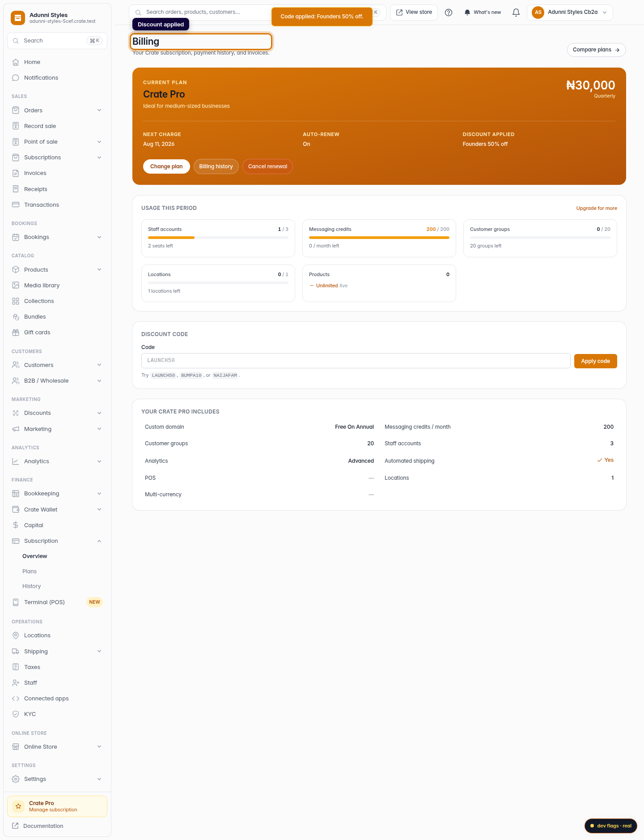Click the Messaging credits usage progress bar
The image size is (644, 840).
pos(379,238)
